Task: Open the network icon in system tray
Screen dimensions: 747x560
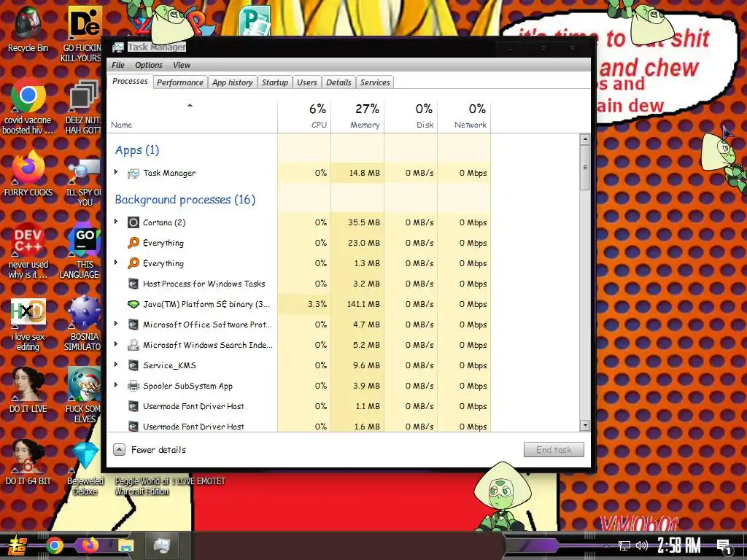Action: click(x=624, y=545)
